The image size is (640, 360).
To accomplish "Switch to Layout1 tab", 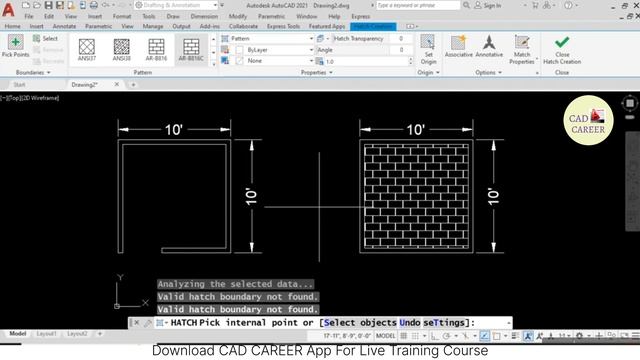I will (x=46, y=334).
